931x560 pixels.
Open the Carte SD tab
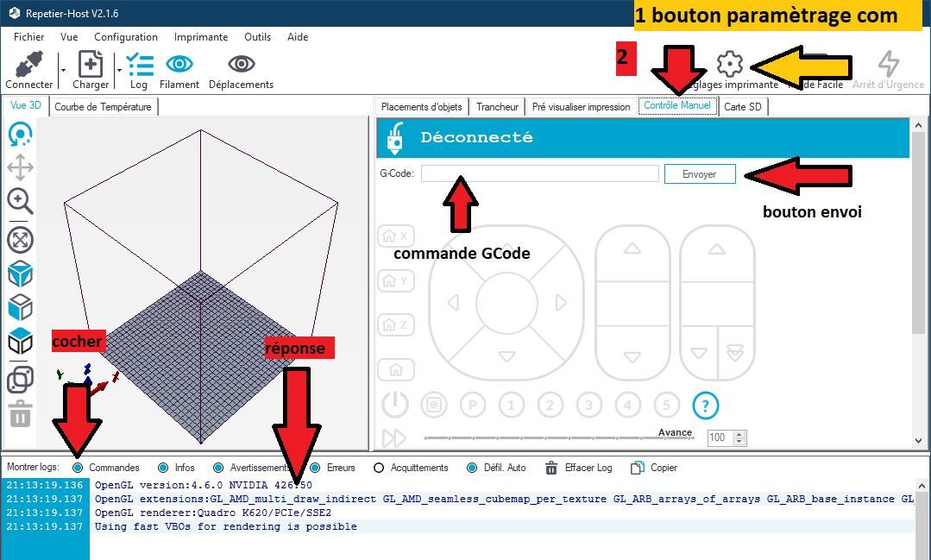743,107
